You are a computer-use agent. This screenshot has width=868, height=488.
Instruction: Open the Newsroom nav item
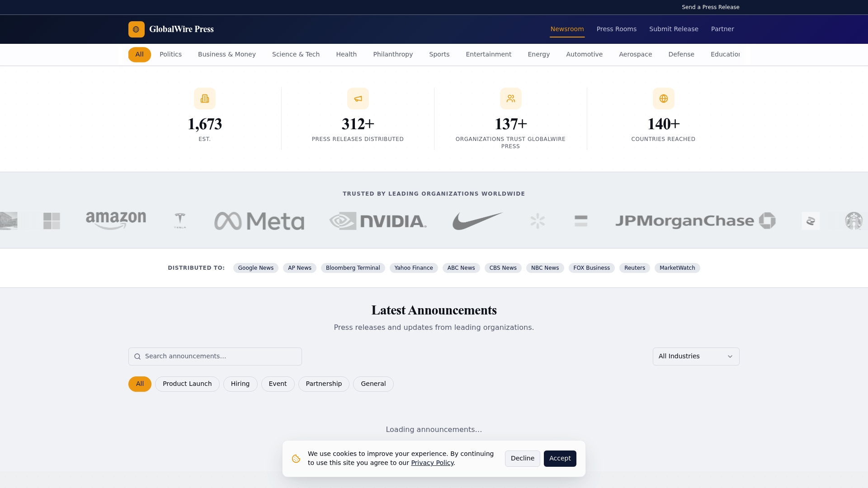click(x=567, y=29)
